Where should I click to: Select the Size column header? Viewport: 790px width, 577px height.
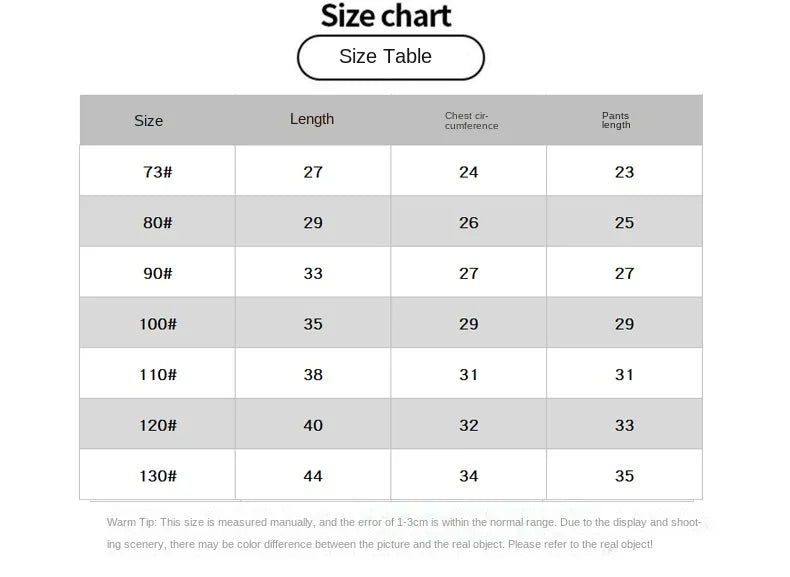148,121
